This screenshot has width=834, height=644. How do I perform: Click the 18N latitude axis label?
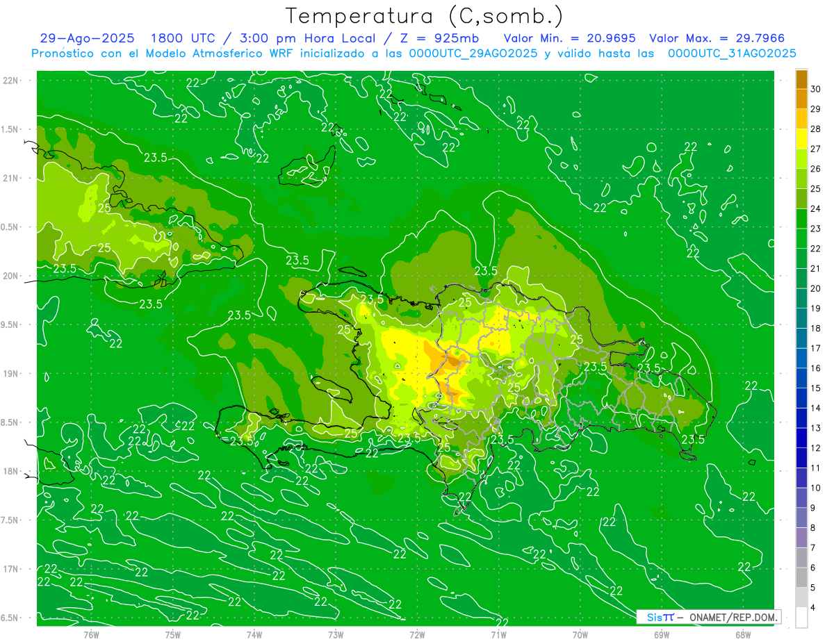10,471
